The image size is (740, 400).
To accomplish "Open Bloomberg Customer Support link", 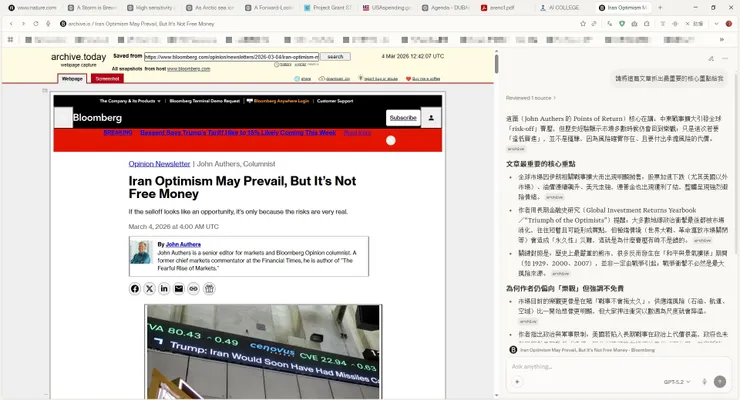I will [335, 101].
